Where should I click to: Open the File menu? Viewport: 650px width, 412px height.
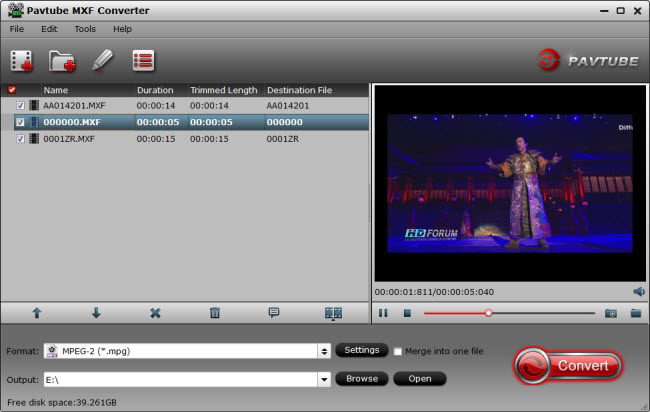tap(17, 29)
